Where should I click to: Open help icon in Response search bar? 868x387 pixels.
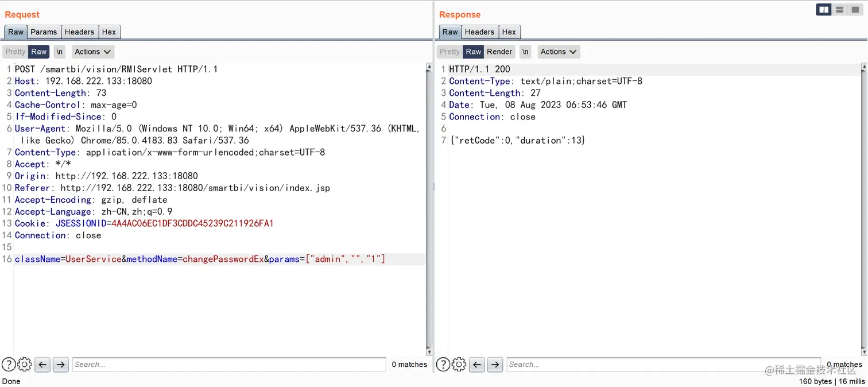(x=443, y=364)
